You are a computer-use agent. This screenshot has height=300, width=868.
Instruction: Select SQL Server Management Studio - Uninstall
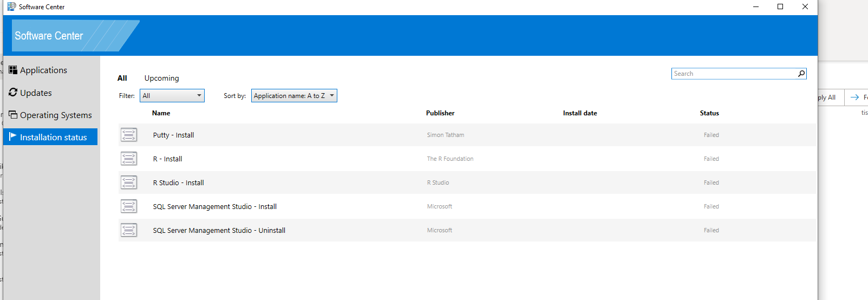pos(219,231)
